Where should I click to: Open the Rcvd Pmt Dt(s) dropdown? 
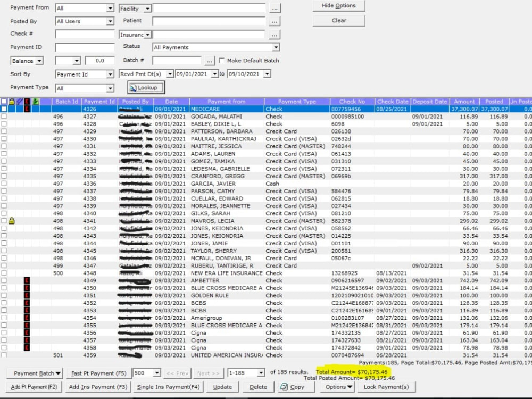[170, 74]
